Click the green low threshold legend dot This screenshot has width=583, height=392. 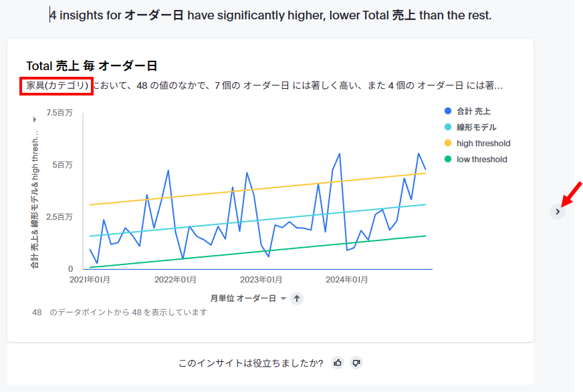(448, 160)
